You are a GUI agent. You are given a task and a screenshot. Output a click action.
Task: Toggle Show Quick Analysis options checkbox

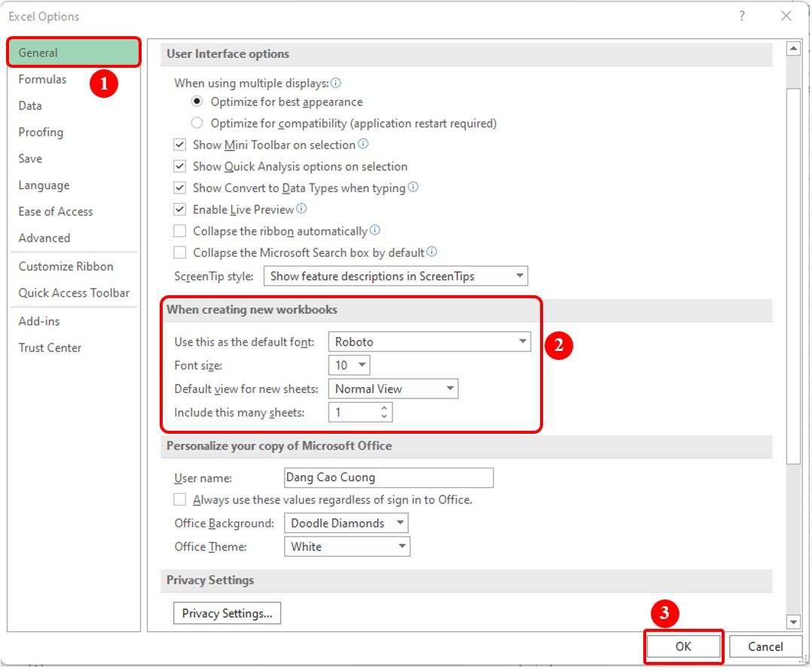pos(180,166)
